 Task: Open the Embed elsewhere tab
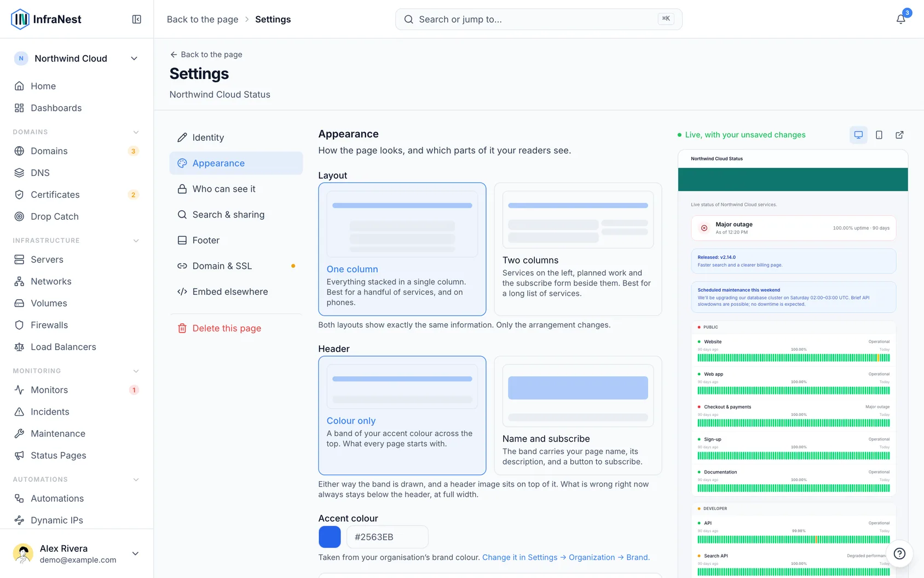[x=236, y=291]
